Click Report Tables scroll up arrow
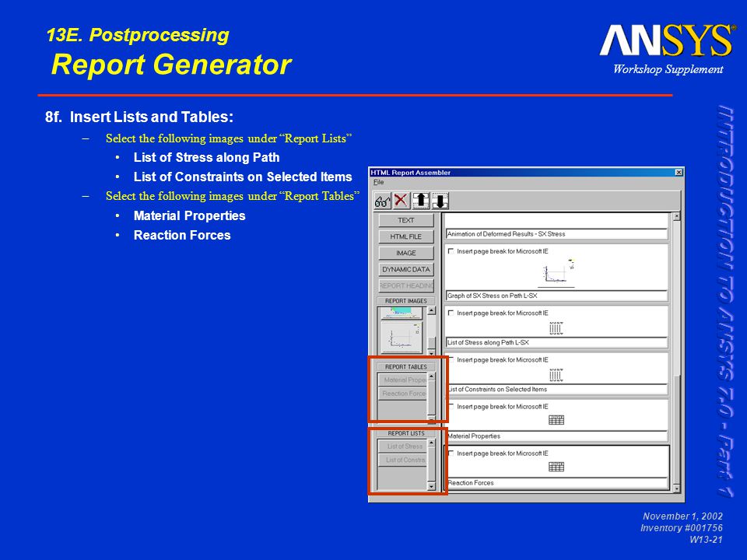Image resolution: width=747 pixels, height=560 pixels. click(x=431, y=376)
